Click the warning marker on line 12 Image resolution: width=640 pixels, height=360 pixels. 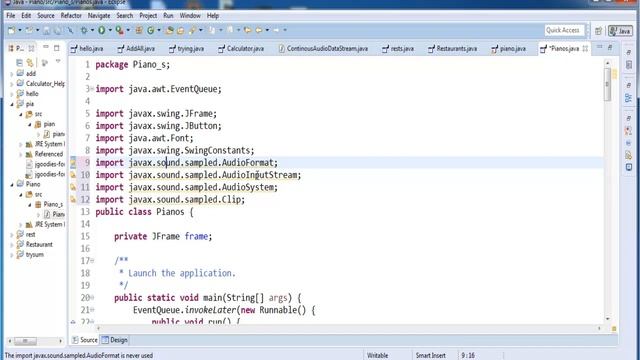[x=73, y=200]
